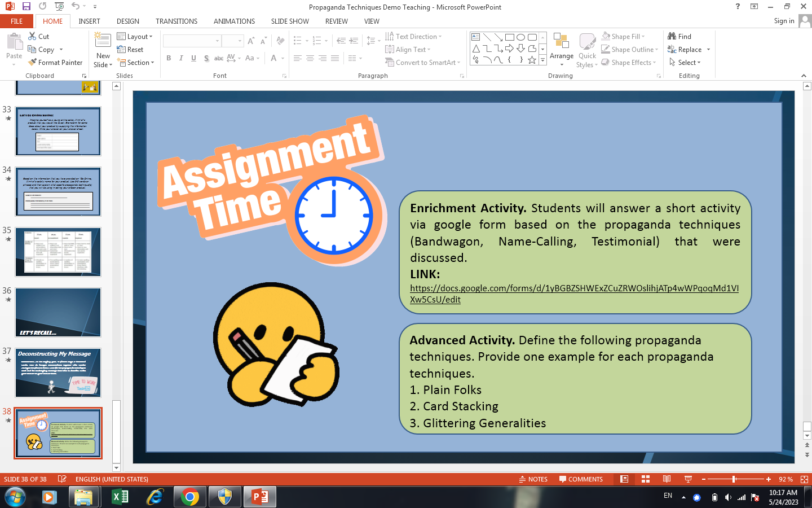
Task: Toggle Normal view button
Action: tap(624, 479)
